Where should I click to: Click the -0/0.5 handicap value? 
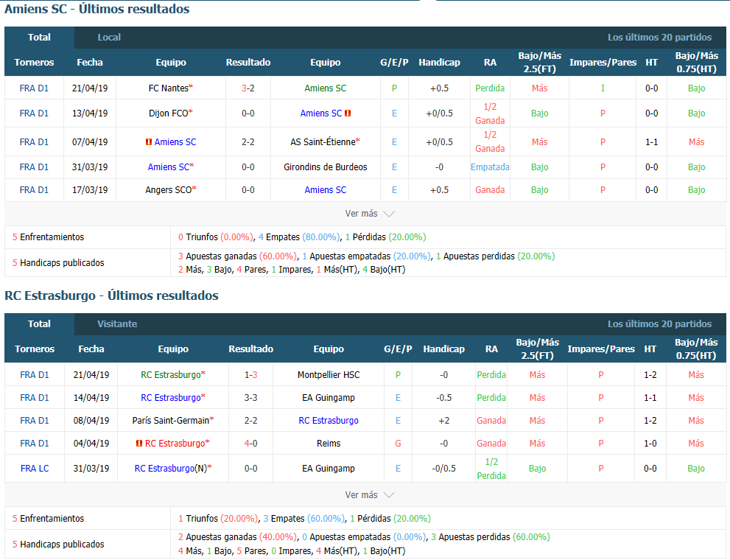(x=443, y=469)
